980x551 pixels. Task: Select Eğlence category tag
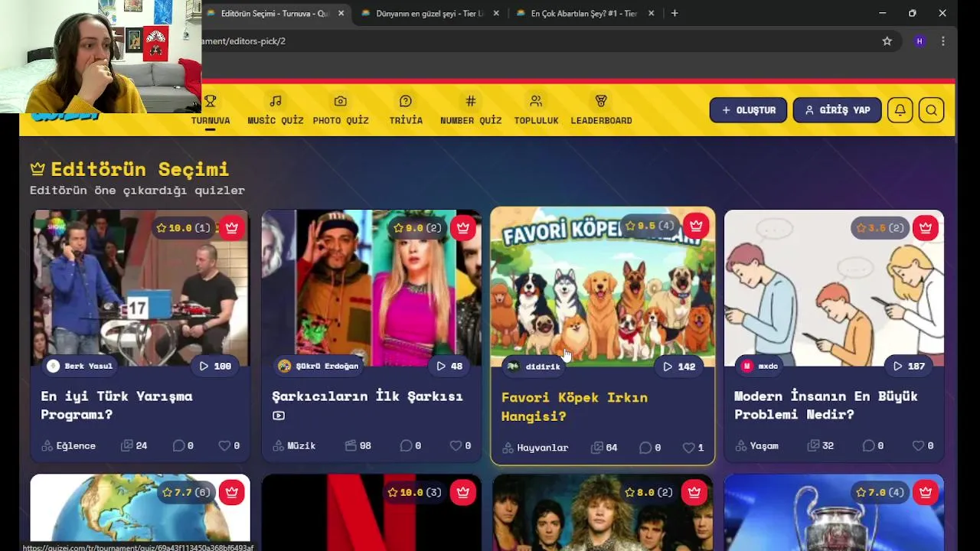(x=69, y=445)
